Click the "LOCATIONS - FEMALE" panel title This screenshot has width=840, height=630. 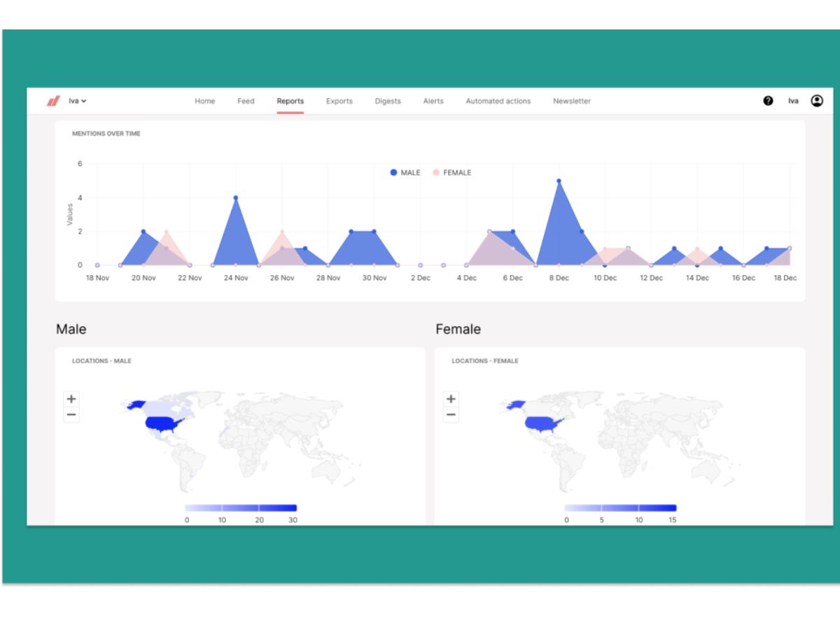[485, 361]
